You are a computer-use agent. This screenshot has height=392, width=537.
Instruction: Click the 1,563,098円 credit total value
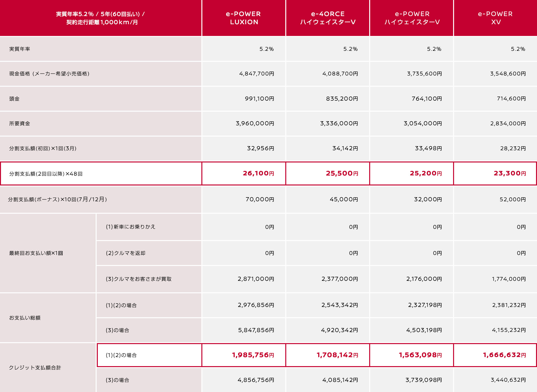[420, 355]
